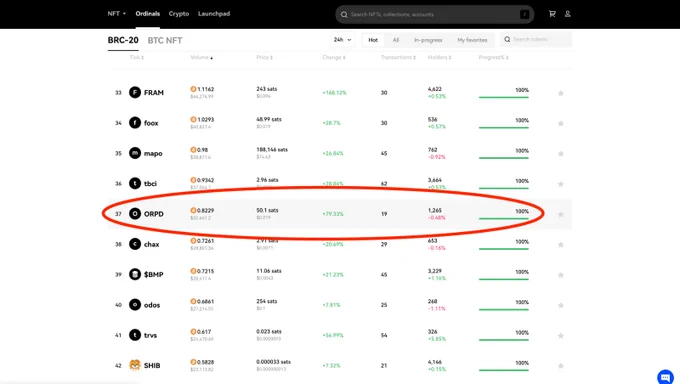Image resolution: width=680 pixels, height=384 pixels.
Task: Favorite the foox token star
Action: (x=561, y=123)
